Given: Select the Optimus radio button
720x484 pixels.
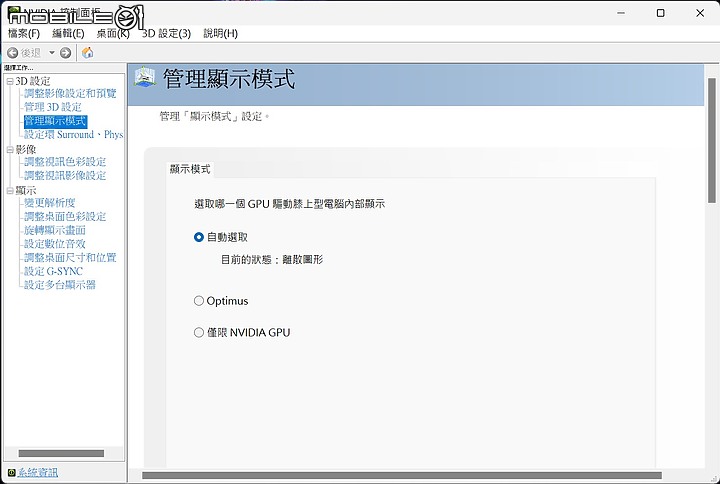Looking at the screenshot, I should [199, 301].
